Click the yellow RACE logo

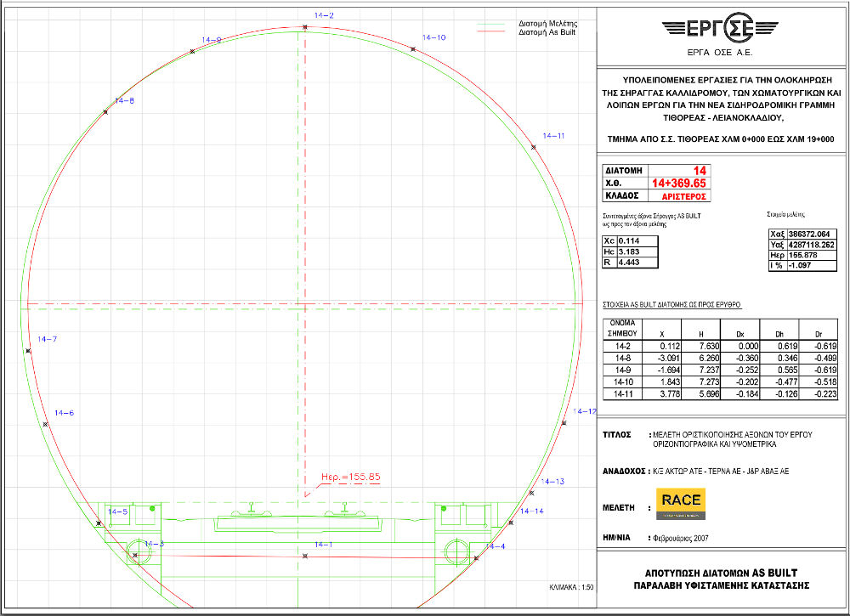pyautogui.click(x=680, y=503)
